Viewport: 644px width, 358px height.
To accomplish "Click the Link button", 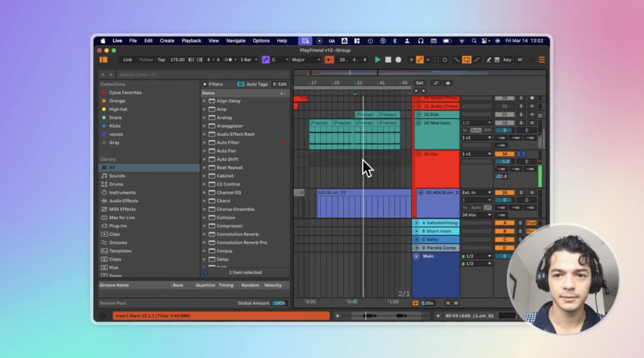I will click(128, 60).
